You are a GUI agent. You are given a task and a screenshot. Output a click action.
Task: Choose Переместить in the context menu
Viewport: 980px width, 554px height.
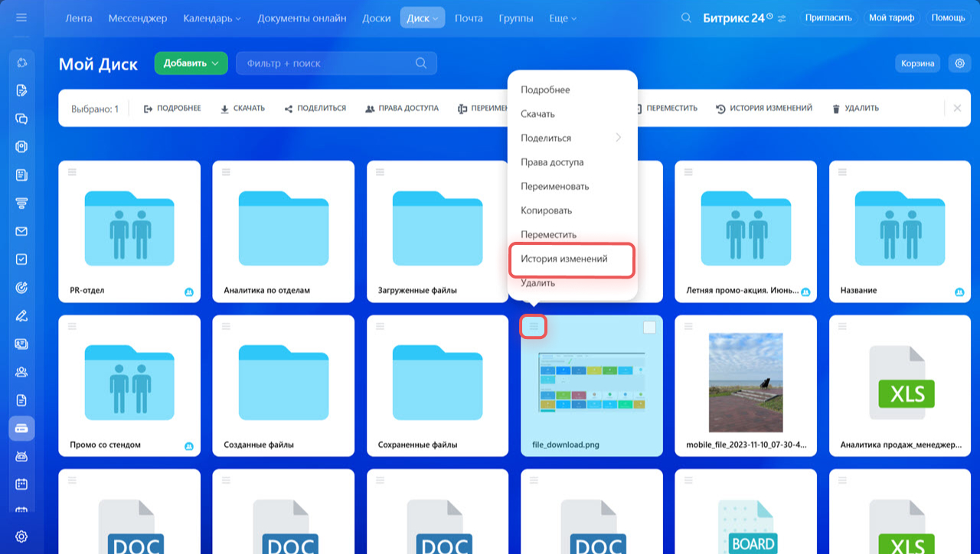(572, 234)
